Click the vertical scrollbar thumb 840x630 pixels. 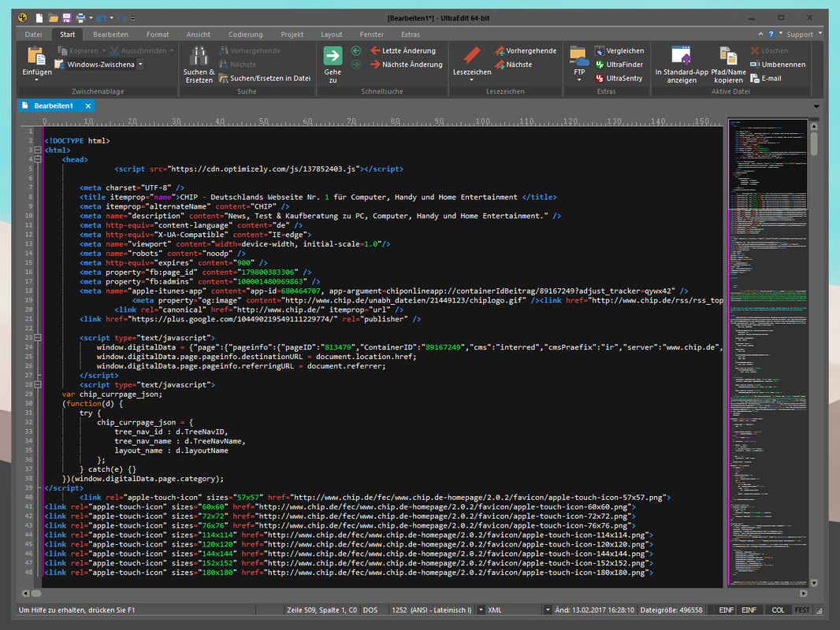click(814, 143)
